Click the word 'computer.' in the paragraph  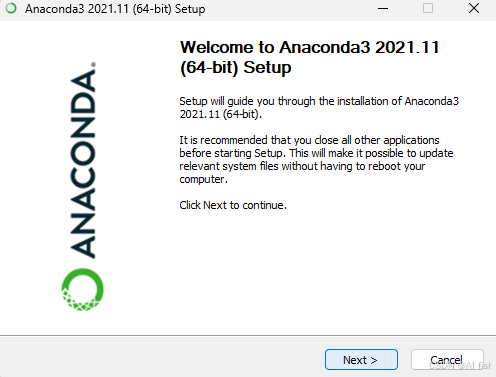203,179
